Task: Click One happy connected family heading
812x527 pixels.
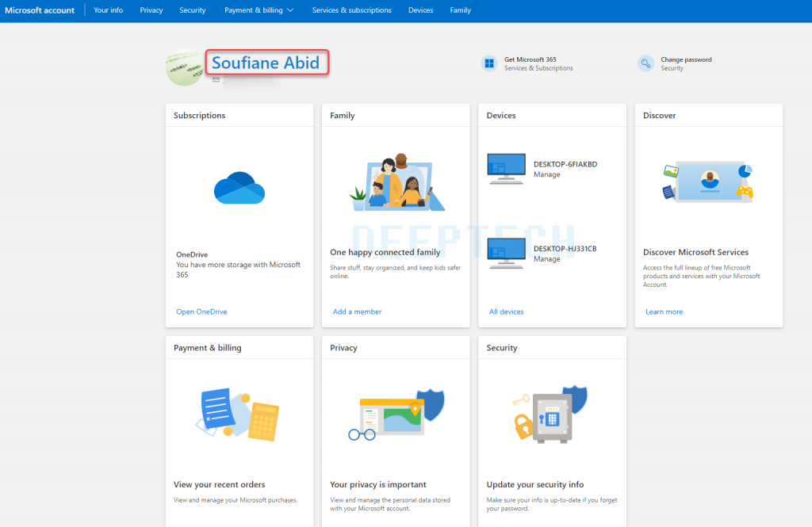Action: (x=385, y=252)
